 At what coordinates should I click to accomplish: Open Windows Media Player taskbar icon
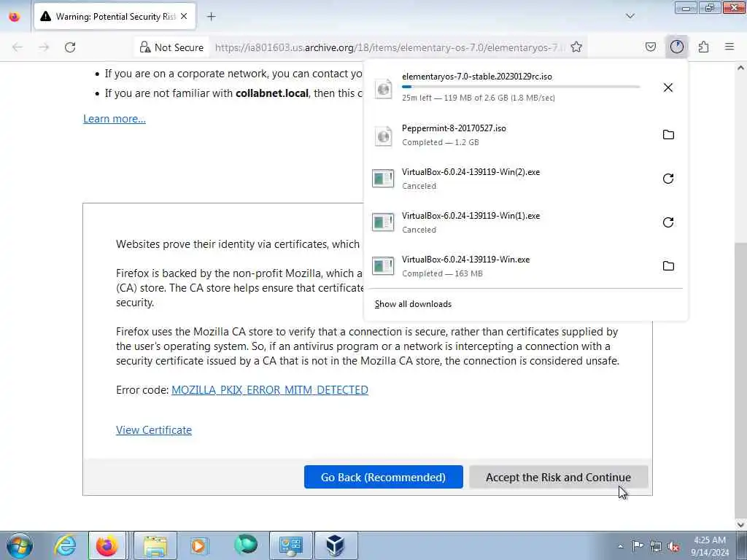click(x=198, y=545)
